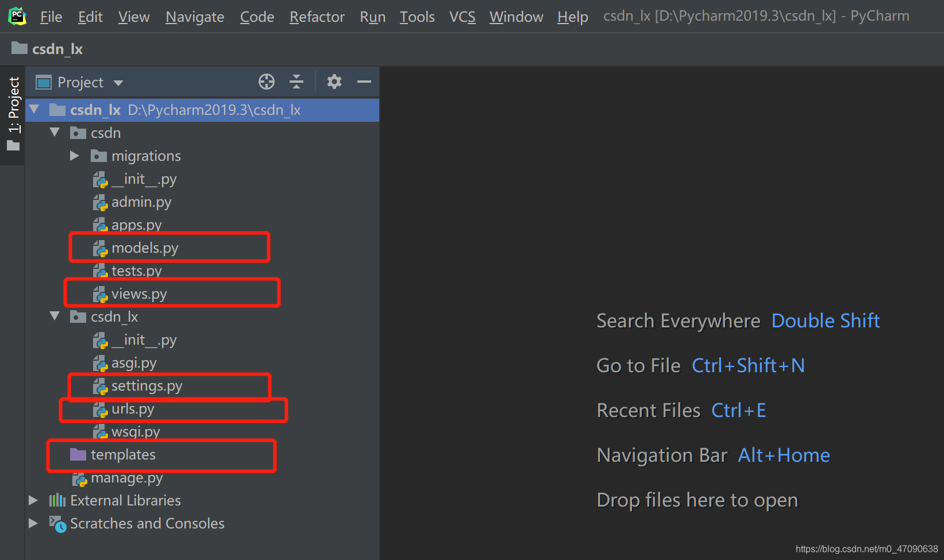Open the Tools menu
The image size is (944, 560).
tap(417, 17)
